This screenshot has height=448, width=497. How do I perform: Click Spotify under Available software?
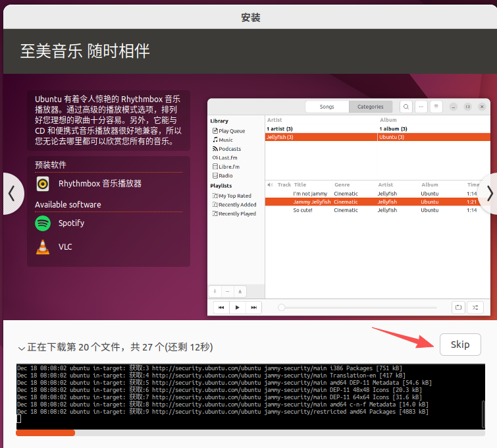(x=71, y=223)
